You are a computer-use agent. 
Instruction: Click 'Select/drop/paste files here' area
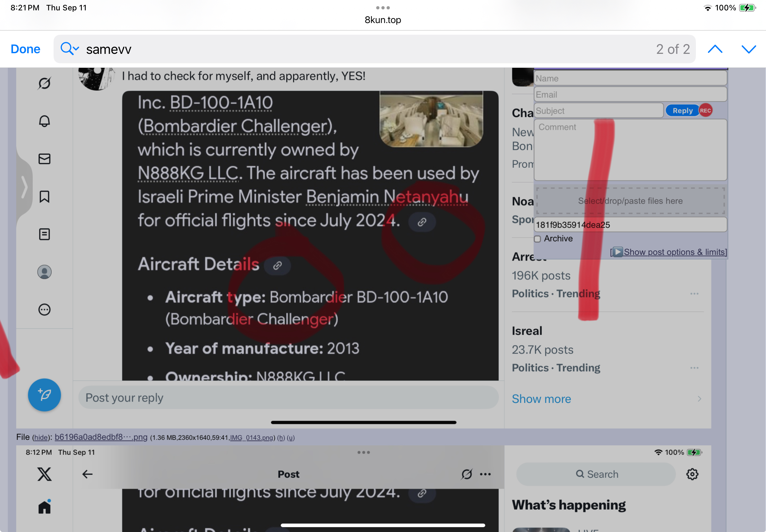point(630,201)
